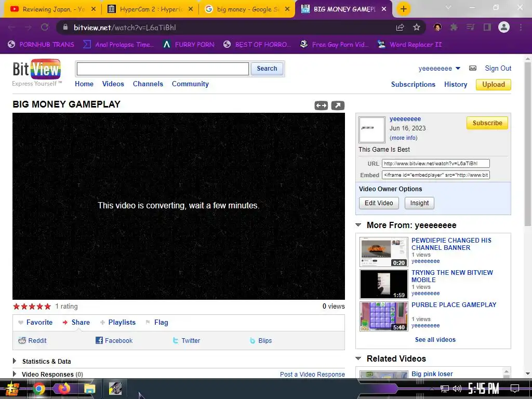Share video on Reddit
The height and width of the screenshot is (399, 532).
pyautogui.click(x=33, y=341)
